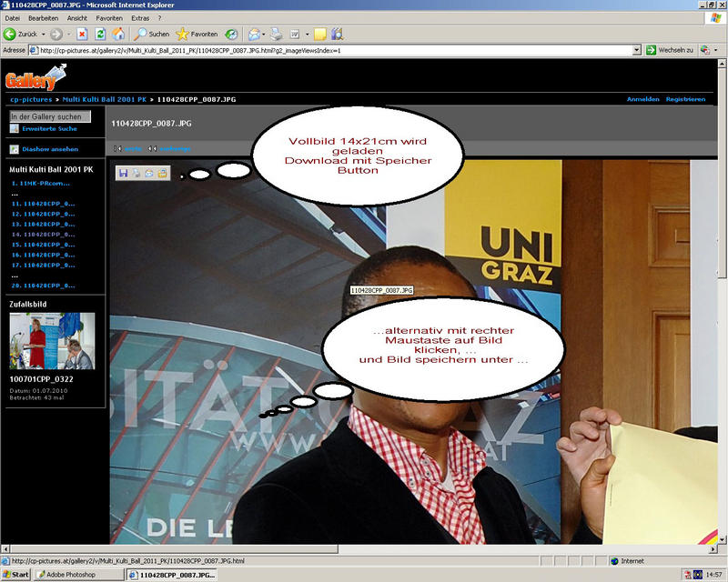Click the Erweiterte Suche link
Viewport: 728px width, 582px height.
point(49,129)
